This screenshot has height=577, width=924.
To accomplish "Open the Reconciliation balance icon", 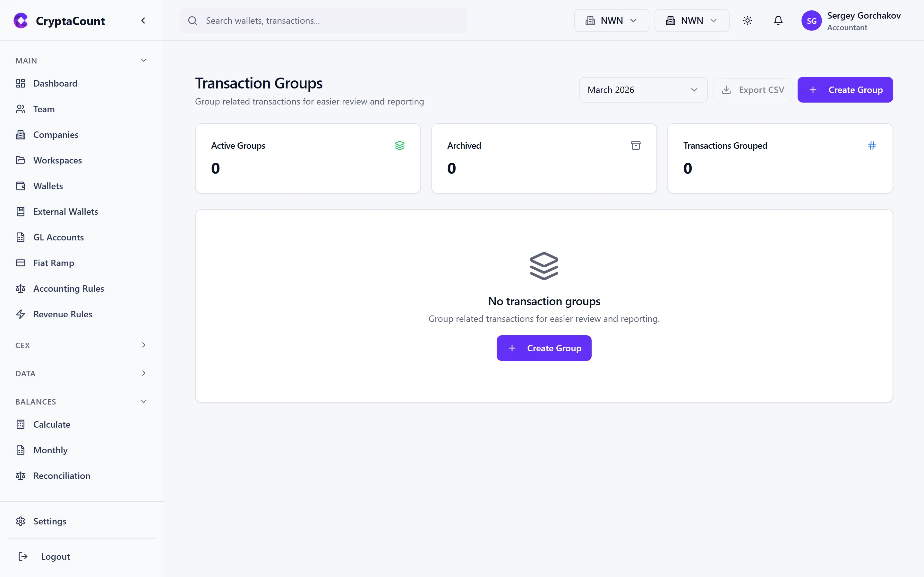I will point(21,475).
